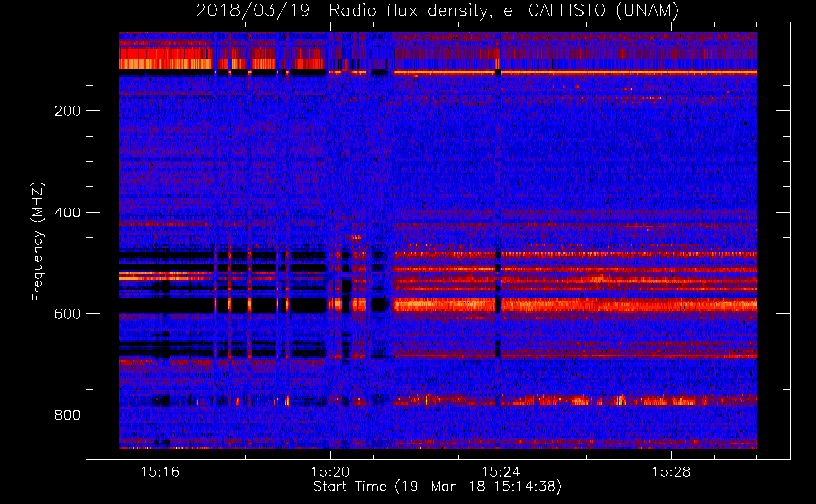
Task: Click the 'Frequency (MHZ)' axis label
Action: coord(38,241)
